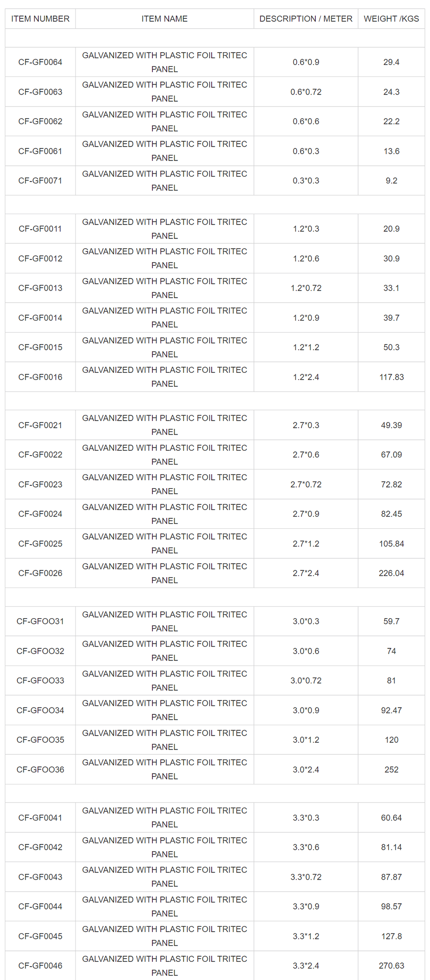
Task: Click the weight value 270.63
Action: (391, 966)
